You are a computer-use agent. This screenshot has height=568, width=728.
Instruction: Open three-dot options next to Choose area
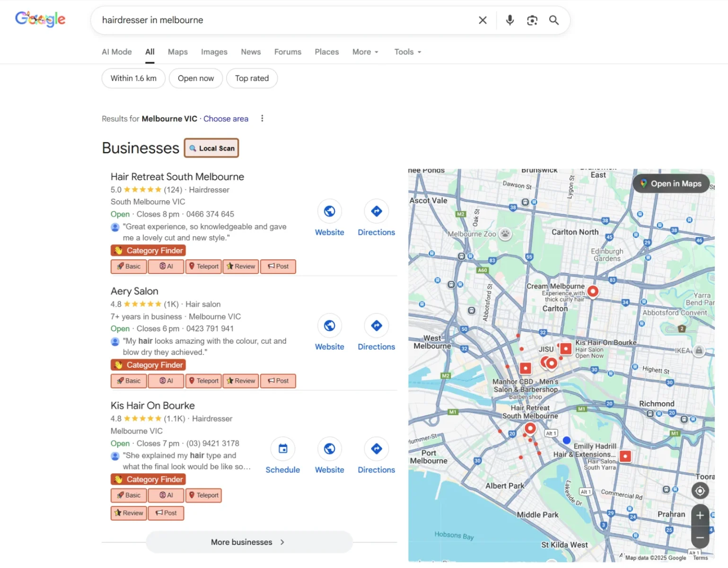click(262, 119)
